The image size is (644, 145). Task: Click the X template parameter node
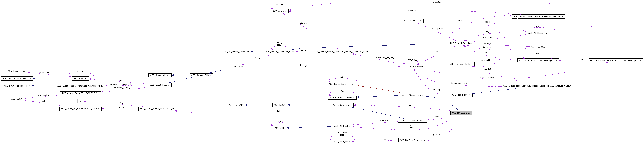(80, 101)
